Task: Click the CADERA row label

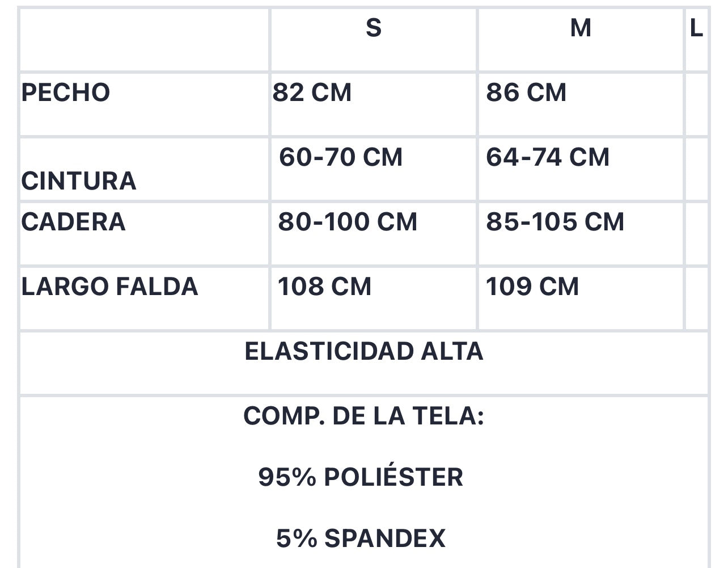Action: 73,222
